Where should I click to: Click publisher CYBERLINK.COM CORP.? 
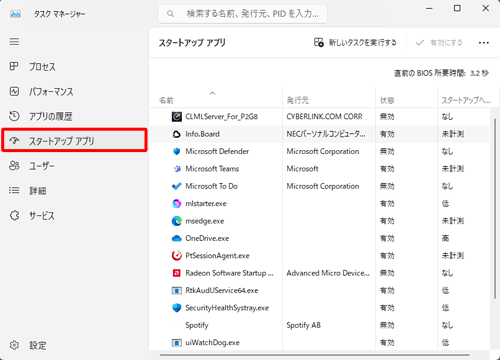coord(324,117)
